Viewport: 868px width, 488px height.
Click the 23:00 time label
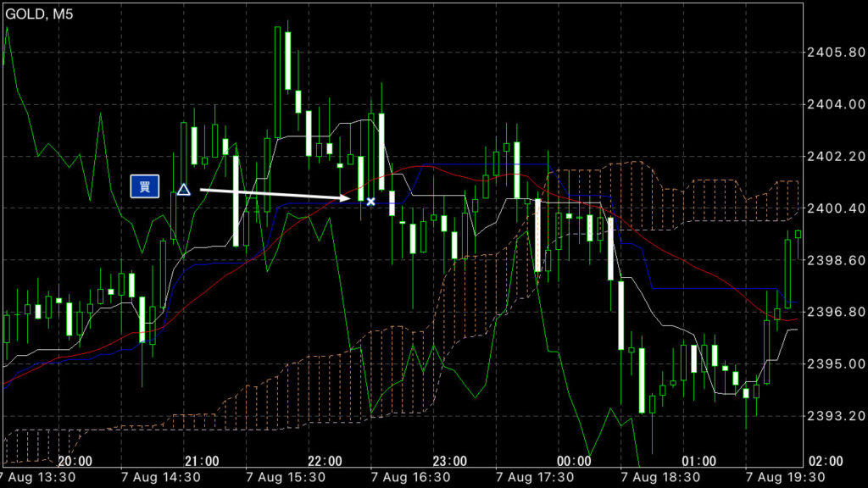coord(449,461)
